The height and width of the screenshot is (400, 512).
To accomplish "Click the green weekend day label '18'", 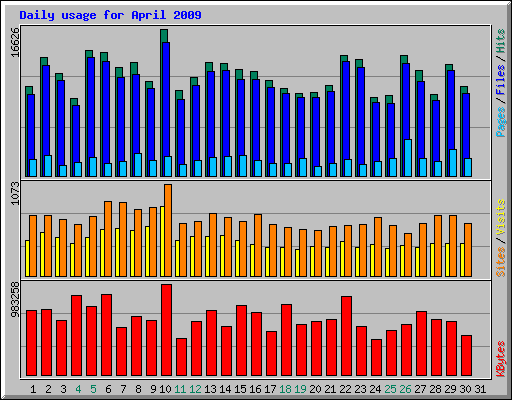I will [285, 389].
